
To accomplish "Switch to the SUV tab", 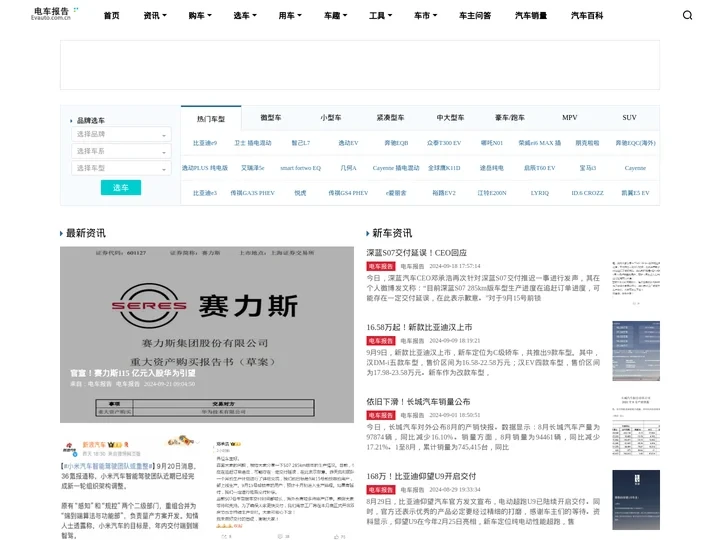I will pyautogui.click(x=629, y=118).
